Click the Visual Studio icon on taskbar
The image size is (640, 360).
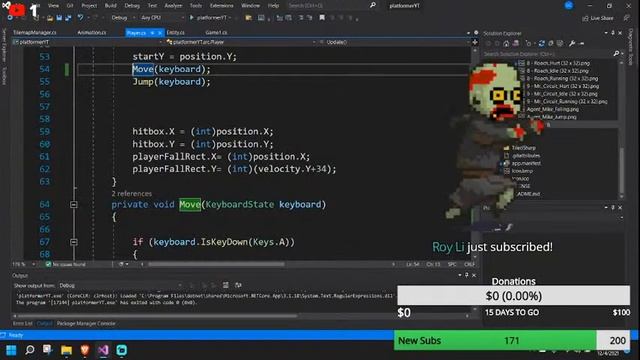pyautogui.click(x=103, y=350)
